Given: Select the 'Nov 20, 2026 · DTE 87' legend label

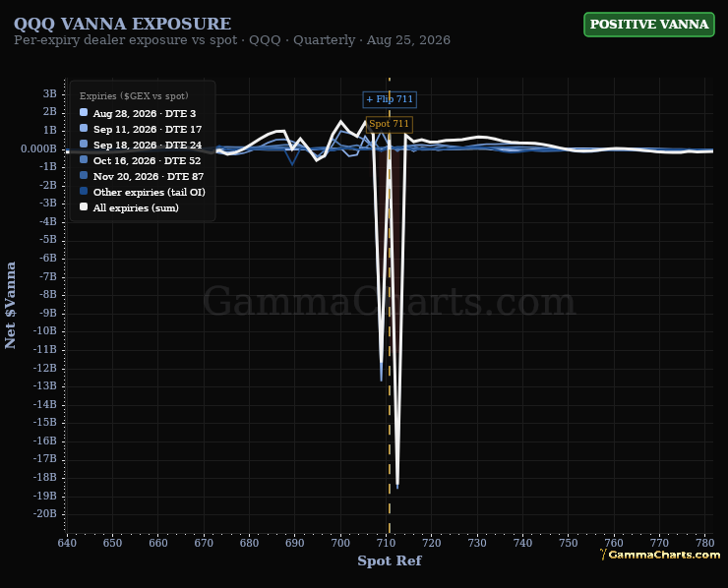Looking at the screenshot, I should pos(149,177).
